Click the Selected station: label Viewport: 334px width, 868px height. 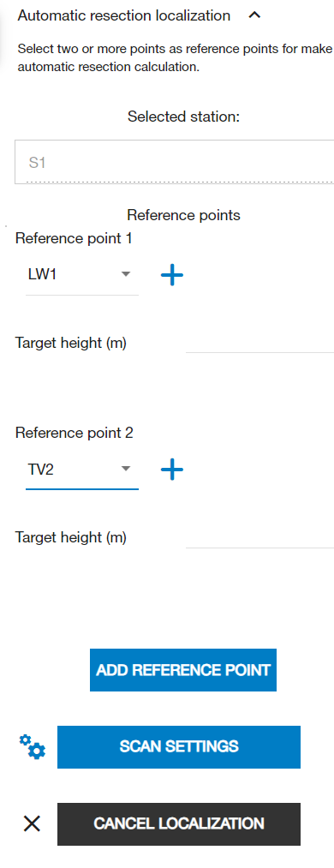[183, 117]
